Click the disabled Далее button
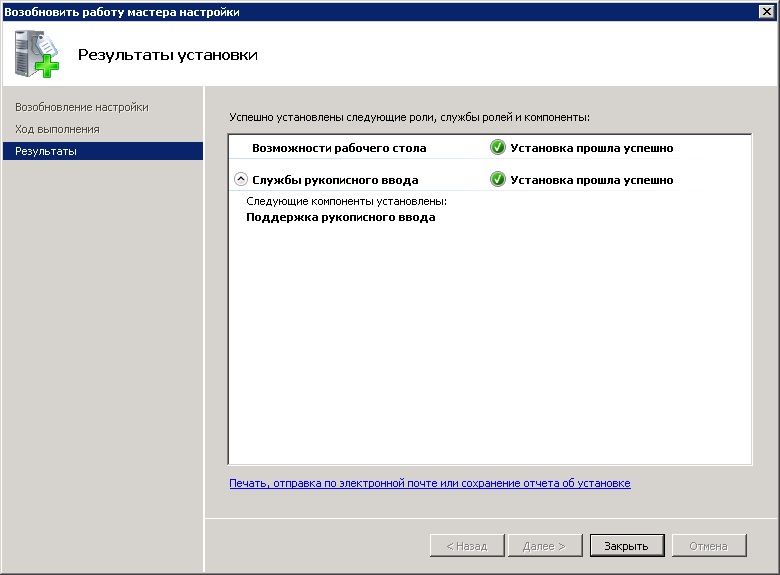780x575 pixels. point(545,546)
